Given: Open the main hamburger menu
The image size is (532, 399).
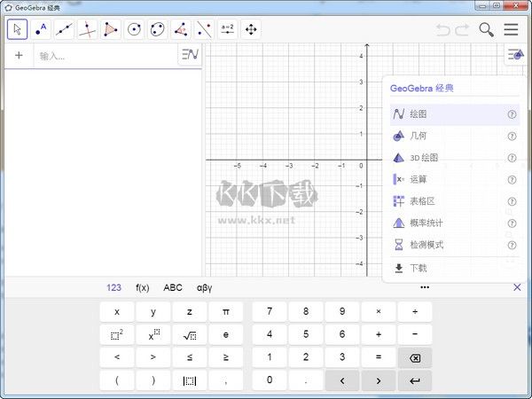Looking at the screenshot, I should coord(512,29).
